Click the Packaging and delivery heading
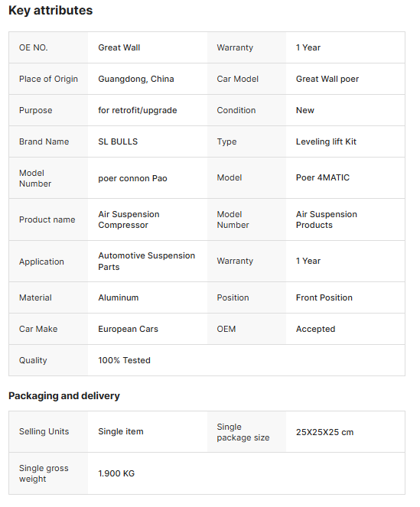The image size is (420, 507). click(64, 396)
